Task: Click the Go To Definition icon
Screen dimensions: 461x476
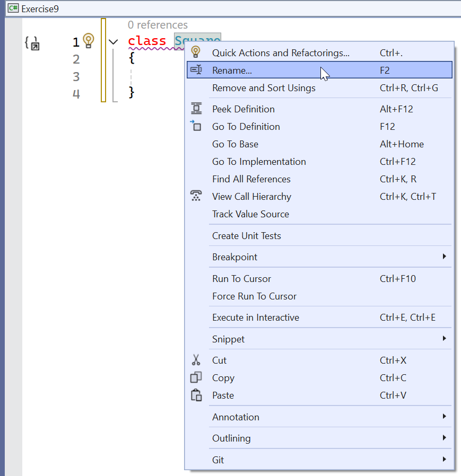Action: 196,126
